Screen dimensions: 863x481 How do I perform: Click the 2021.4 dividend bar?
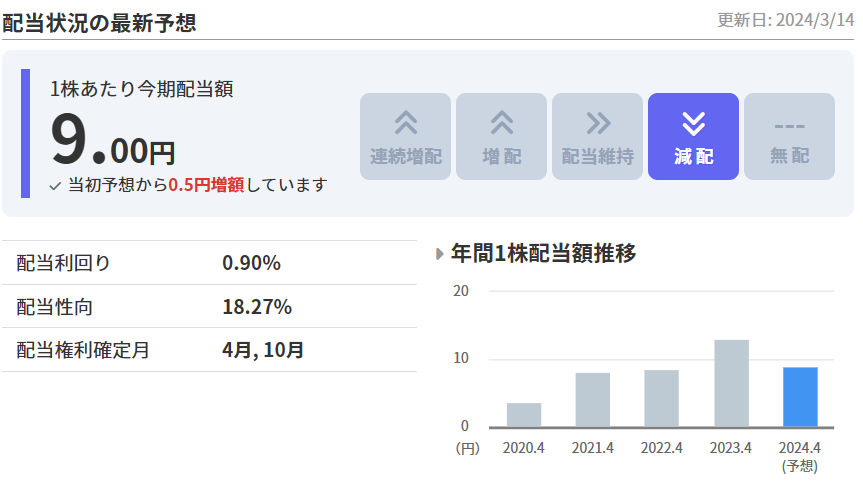pos(593,400)
